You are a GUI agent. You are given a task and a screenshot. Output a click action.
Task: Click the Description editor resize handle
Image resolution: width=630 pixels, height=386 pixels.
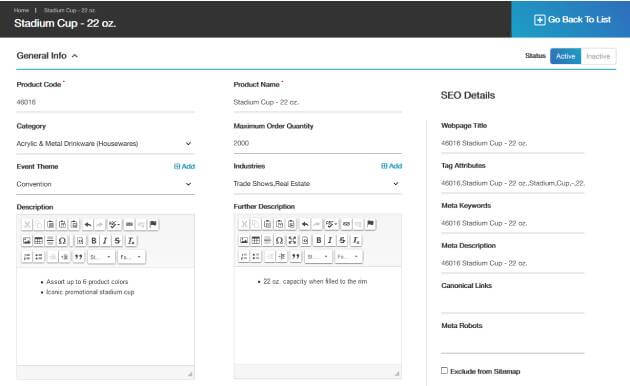click(190, 374)
